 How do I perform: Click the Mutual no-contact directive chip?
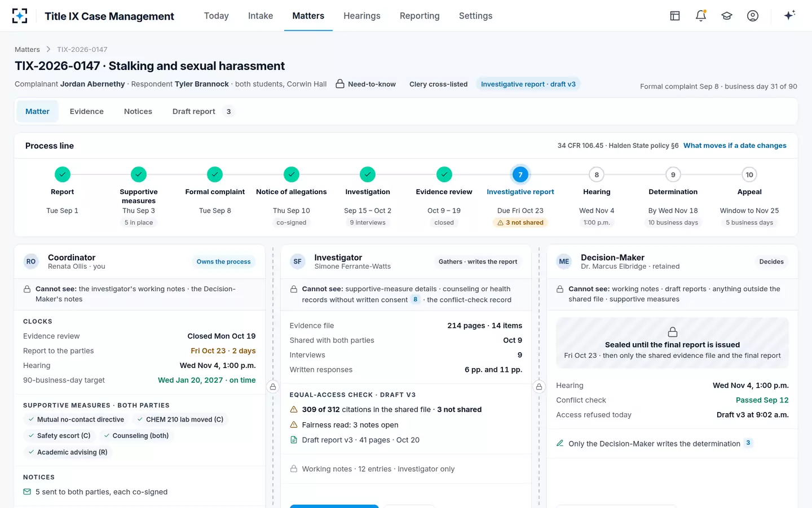click(76, 419)
